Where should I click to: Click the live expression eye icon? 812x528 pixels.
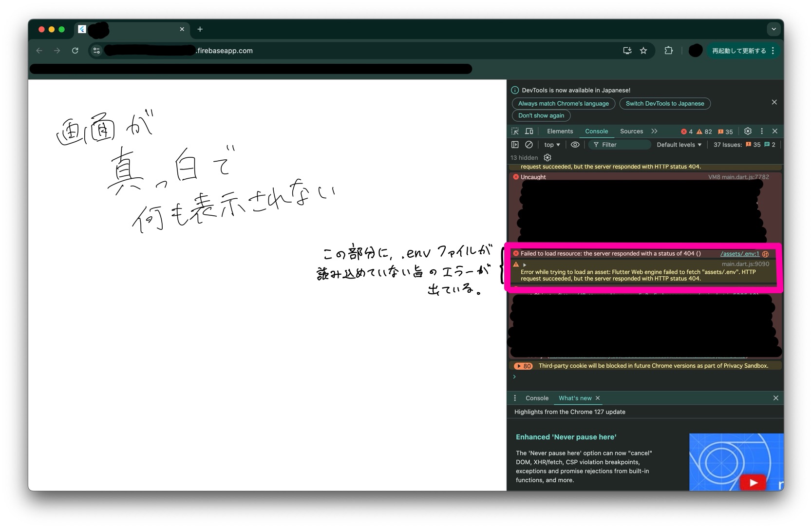pos(575,145)
